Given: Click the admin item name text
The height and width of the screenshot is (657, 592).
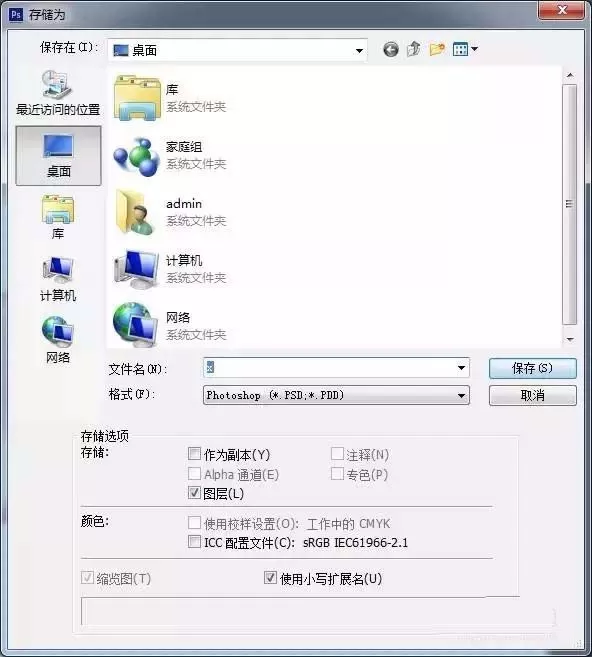Looking at the screenshot, I should tap(184, 204).
